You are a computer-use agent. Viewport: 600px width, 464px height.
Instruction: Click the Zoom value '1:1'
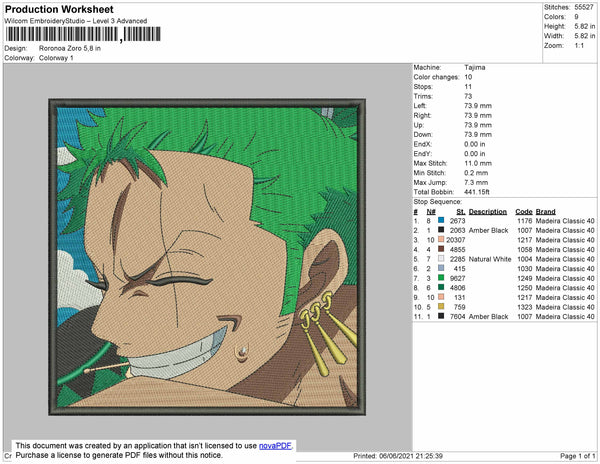point(579,46)
